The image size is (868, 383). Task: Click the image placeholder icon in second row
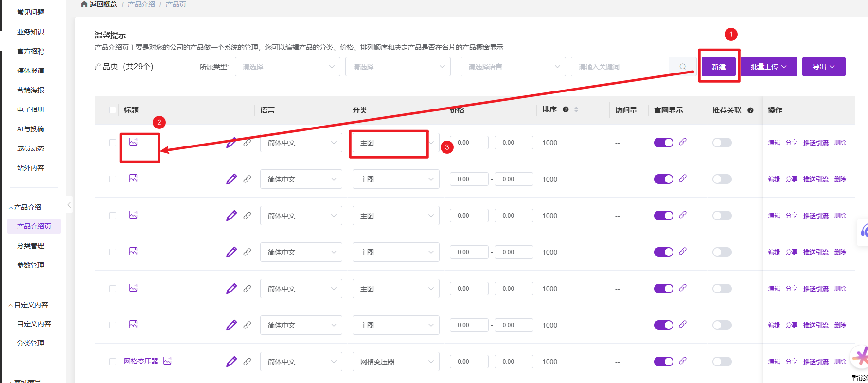pyautogui.click(x=133, y=178)
